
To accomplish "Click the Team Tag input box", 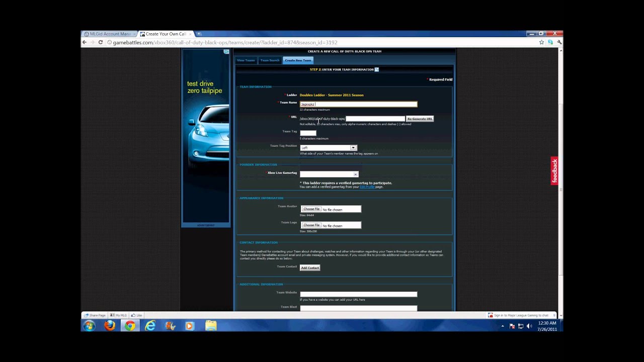I will [308, 133].
